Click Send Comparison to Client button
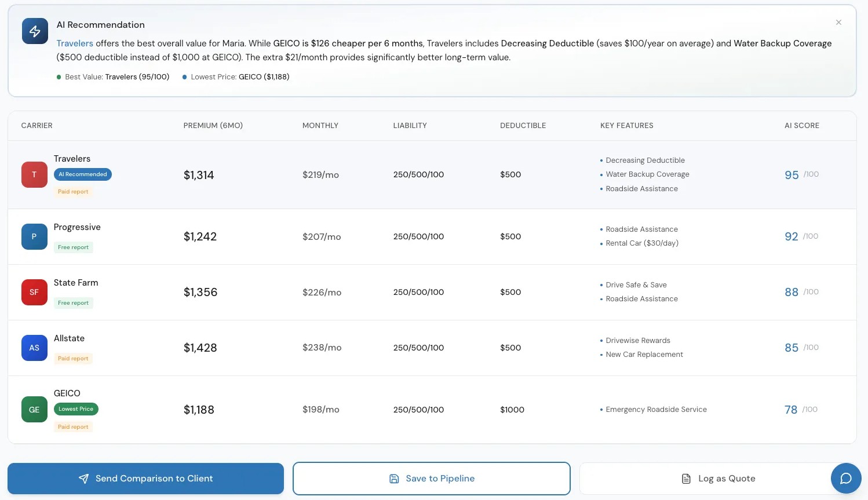This screenshot has height=500, width=868. 145,479
